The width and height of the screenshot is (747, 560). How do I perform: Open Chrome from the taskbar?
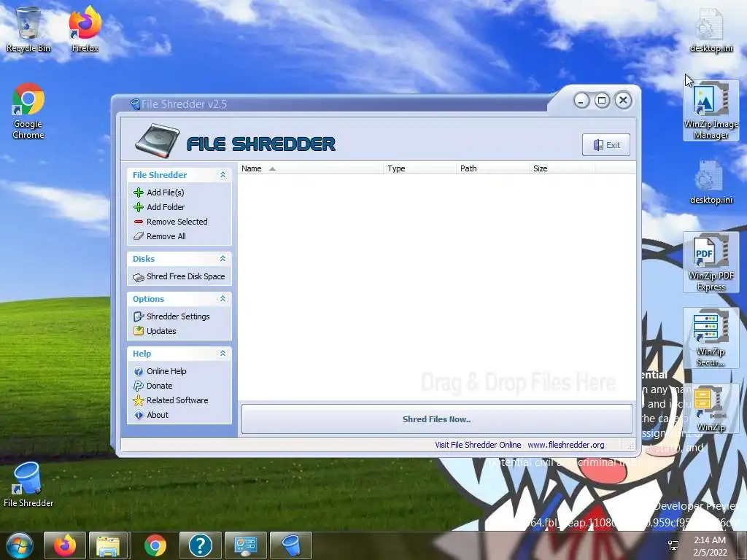pos(155,545)
